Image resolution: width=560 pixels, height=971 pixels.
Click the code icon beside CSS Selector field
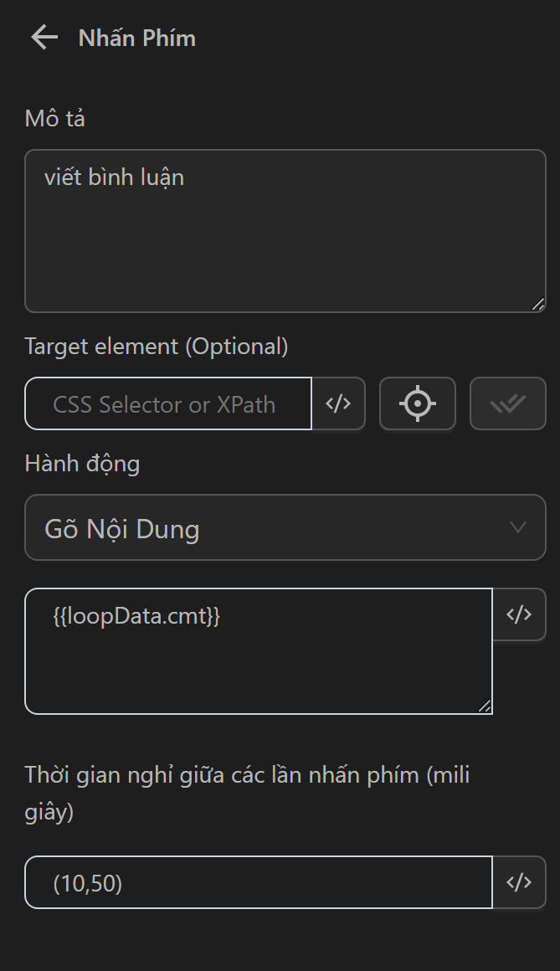click(338, 404)
